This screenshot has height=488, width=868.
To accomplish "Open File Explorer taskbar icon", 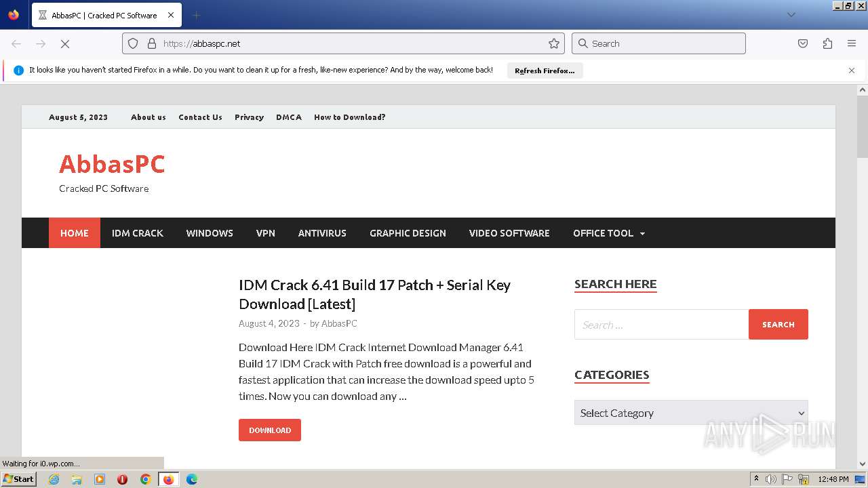I will [x=77, y=479].
